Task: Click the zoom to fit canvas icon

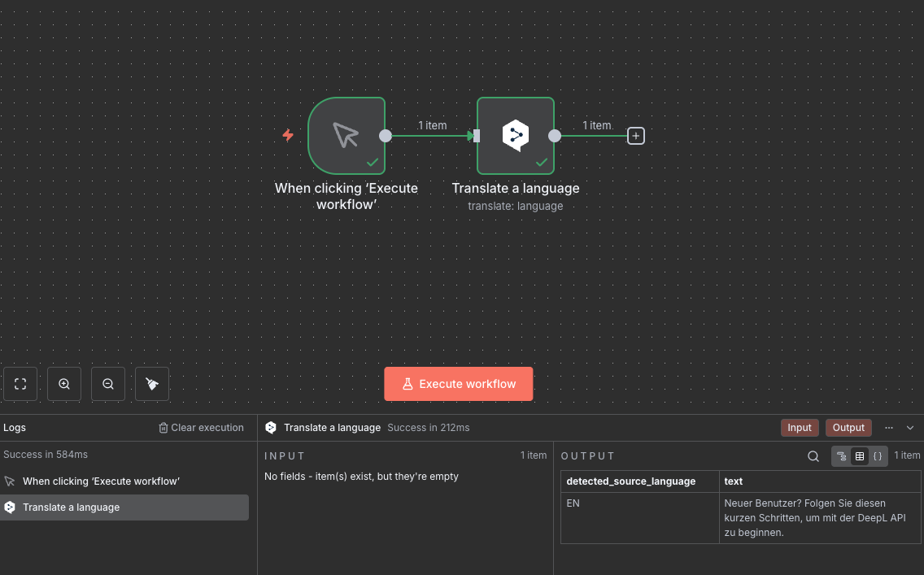Action: (x=20, y=384)
